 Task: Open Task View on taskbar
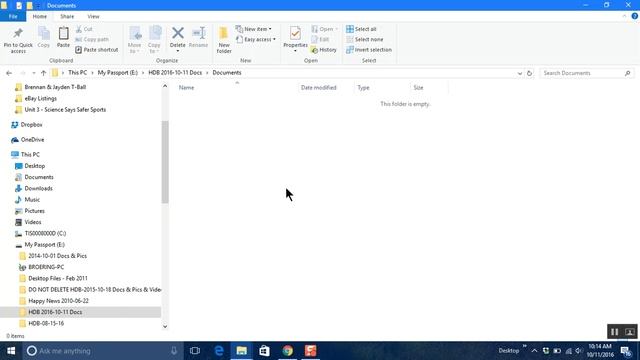click(x=195, y=351)
